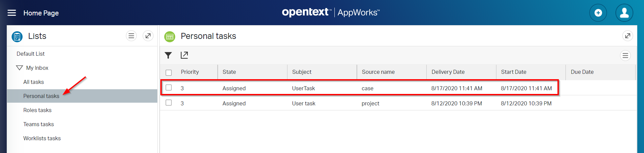
Task: Click the filter funnel icon
Action: coord(168,55)
